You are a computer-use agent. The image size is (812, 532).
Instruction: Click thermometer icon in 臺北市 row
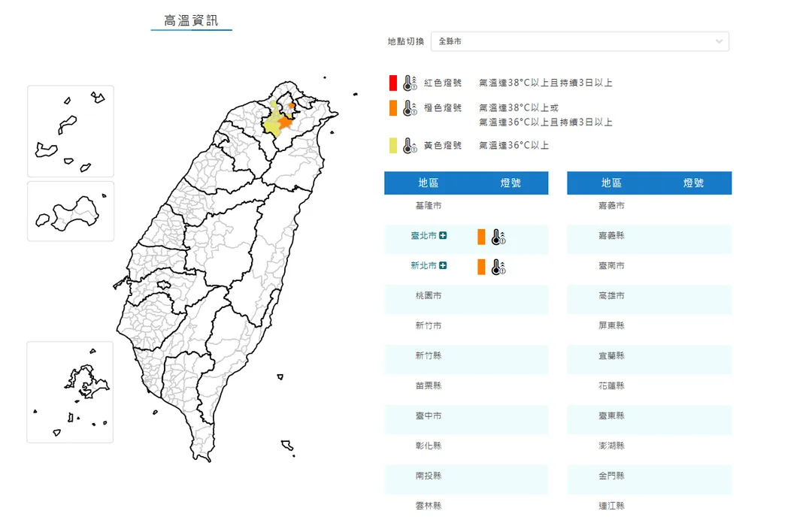pyautogui.click(x=498, y=237)
